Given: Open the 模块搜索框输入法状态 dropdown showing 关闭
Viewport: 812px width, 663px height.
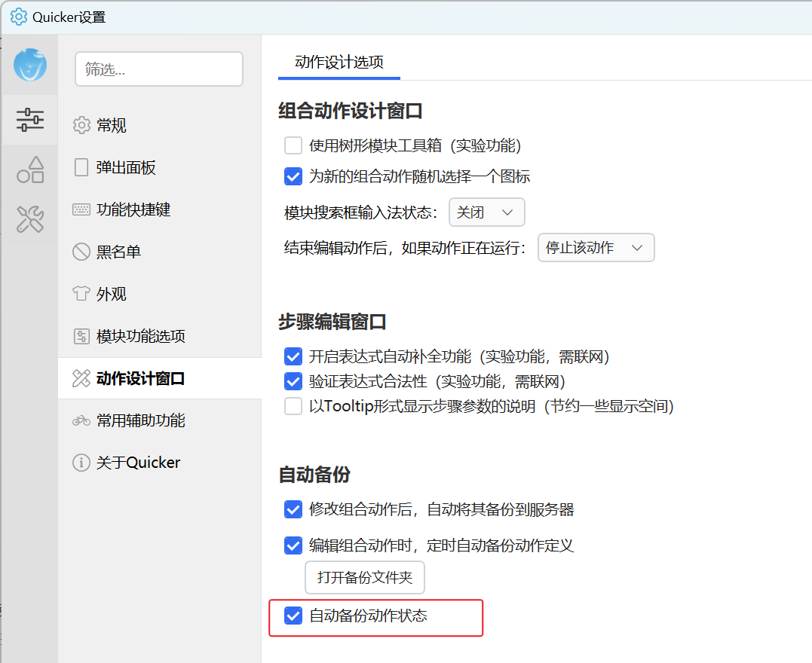Looking at the screenshot, I should [x=487, y=212].
